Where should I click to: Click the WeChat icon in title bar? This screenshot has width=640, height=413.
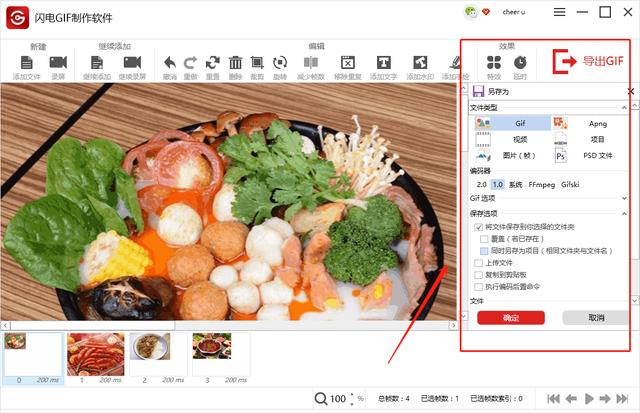471,12
